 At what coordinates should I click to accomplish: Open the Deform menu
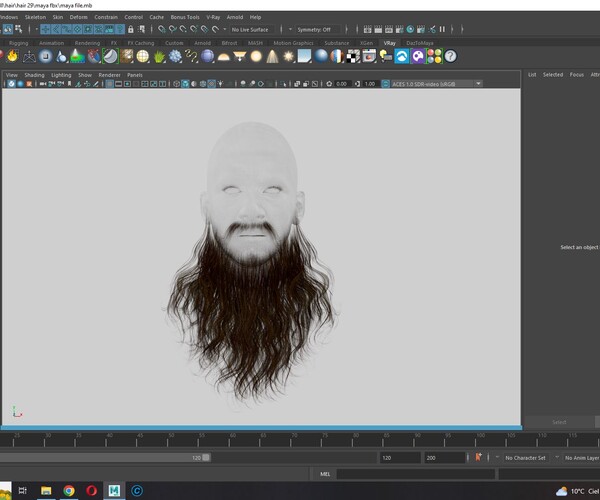(78, 17)
